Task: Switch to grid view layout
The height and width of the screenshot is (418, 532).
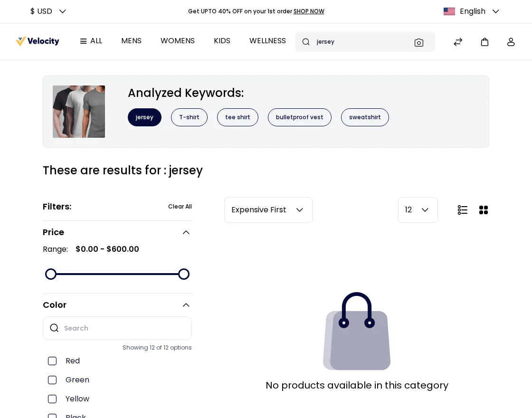Action: coord(484,210)
